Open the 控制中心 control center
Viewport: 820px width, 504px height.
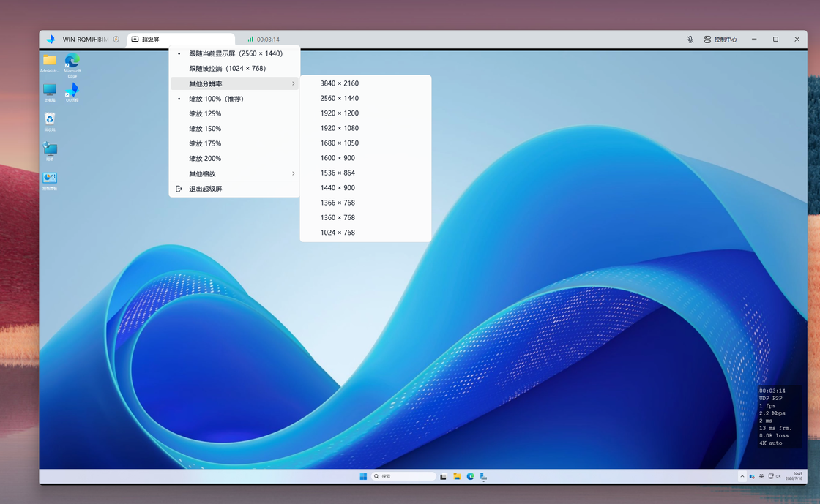[x=720, y=40]
